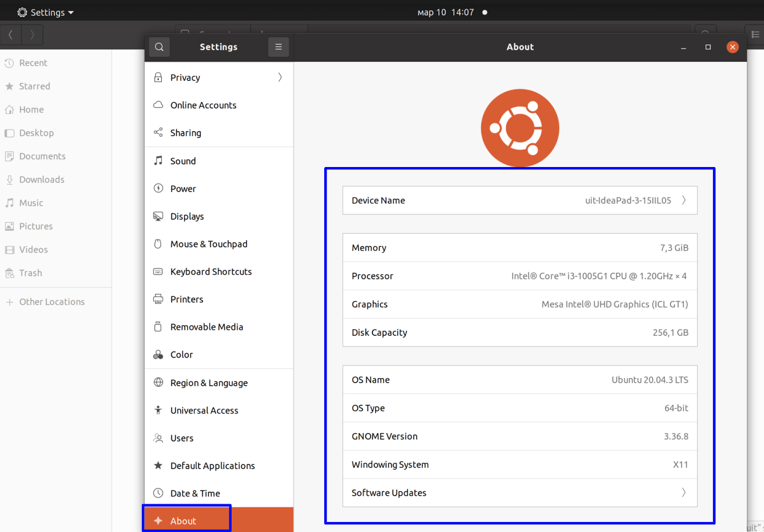The height and width of the screenshot is (532, 764).
Task: Open Downloads in Files sidebar
Action: (56, 180)
